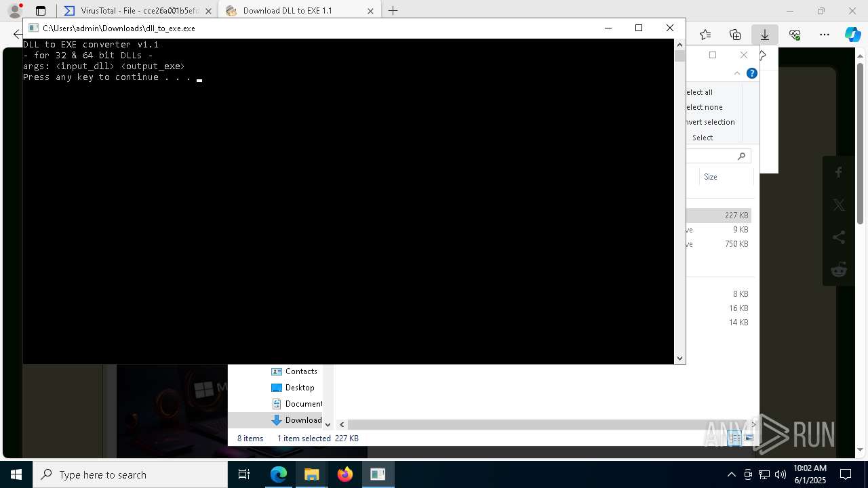868x488 pixels.
Task: Click the taskbar search box
Action: point(130,474)
